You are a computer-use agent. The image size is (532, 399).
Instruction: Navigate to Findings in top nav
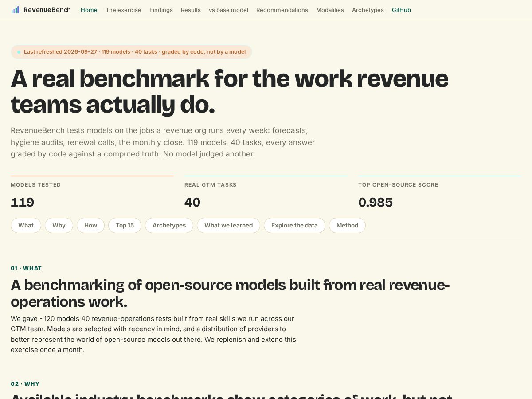coord(161,10)
